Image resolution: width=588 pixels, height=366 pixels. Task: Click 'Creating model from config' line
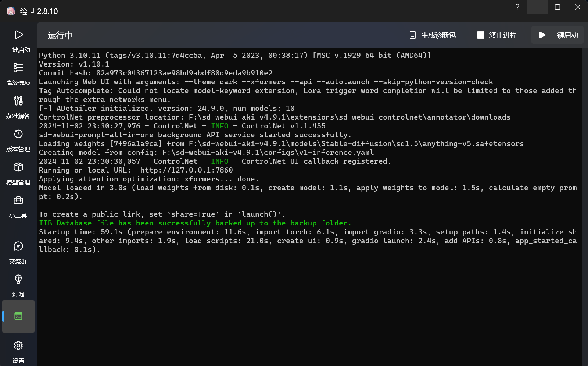pyautogui.click(x=207, y=153)
